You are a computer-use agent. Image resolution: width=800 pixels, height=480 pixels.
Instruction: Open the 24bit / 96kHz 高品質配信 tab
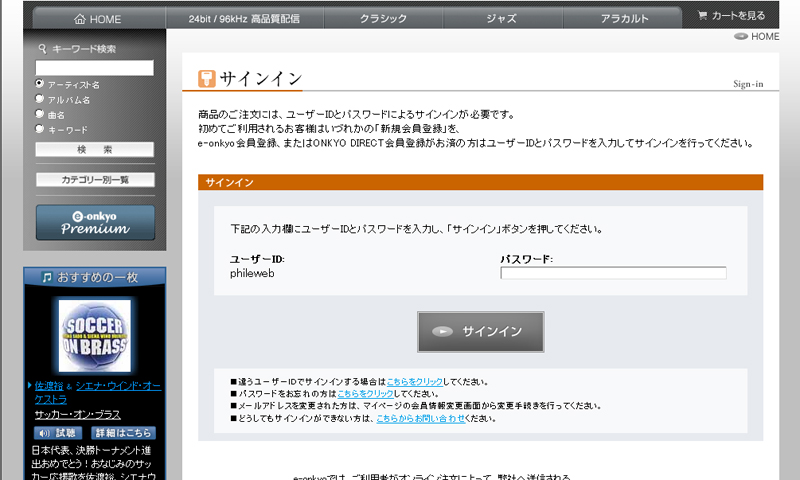point(244,19)
